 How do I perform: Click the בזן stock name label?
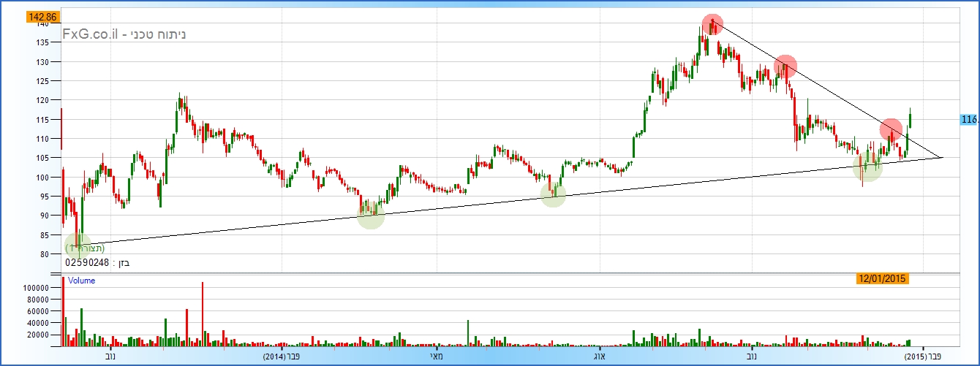[x=124, y=262]
